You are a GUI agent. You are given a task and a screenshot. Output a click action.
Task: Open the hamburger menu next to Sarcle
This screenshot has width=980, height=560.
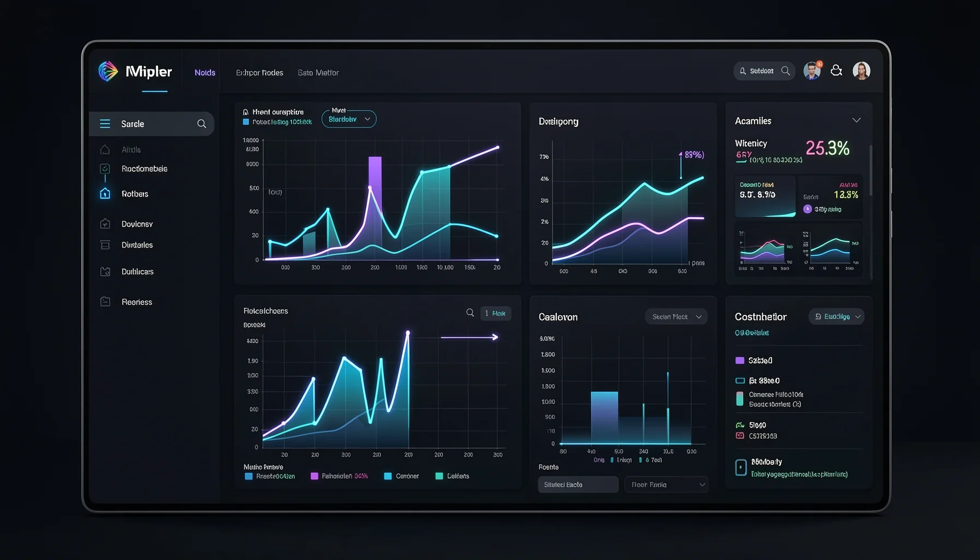click(x=105, y=124)
